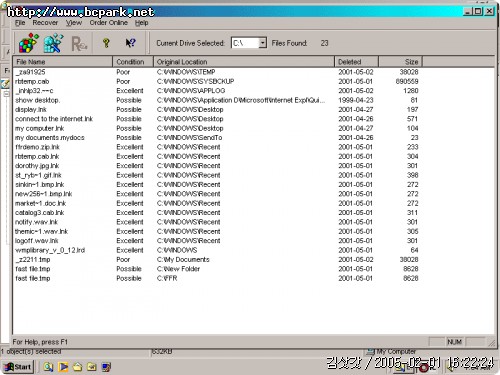Open the Help menu
This screenshot has width=500, height=375.
pyautogui.click(x=141, y=23)
